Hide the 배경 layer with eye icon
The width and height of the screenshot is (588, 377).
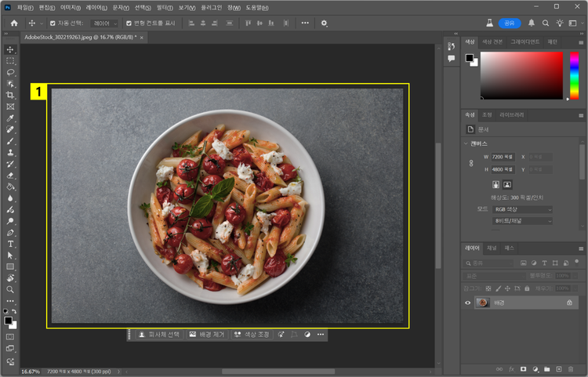coord(469,303)
